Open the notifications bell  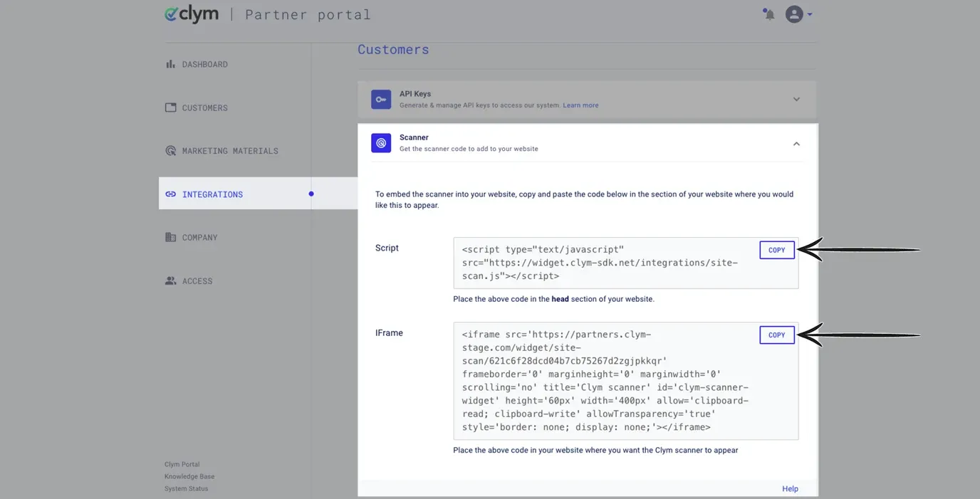(768, 14)
